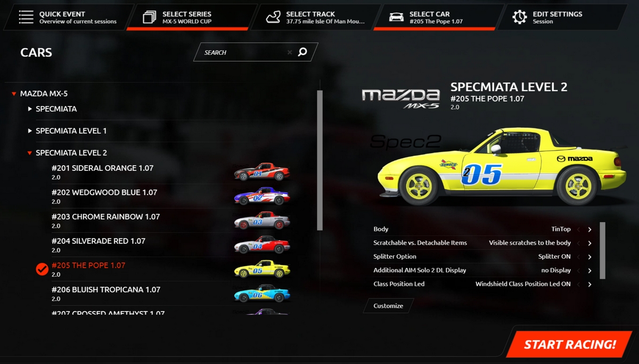Previous Additional AIM Solo 2 DL Display option
639x364 pixels.
click(578, 271)
